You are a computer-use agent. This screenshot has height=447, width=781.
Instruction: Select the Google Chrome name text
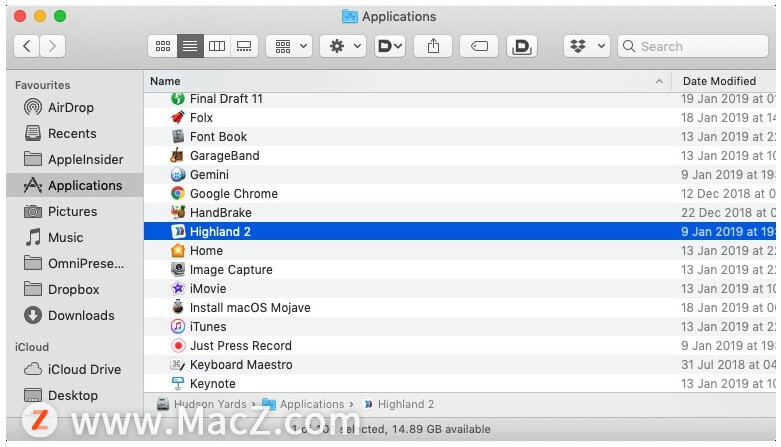point(234,193)
